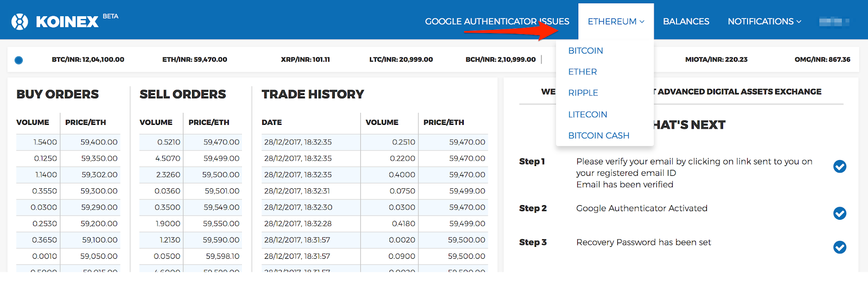Click the MIOTA/INR ticker price

716,60
